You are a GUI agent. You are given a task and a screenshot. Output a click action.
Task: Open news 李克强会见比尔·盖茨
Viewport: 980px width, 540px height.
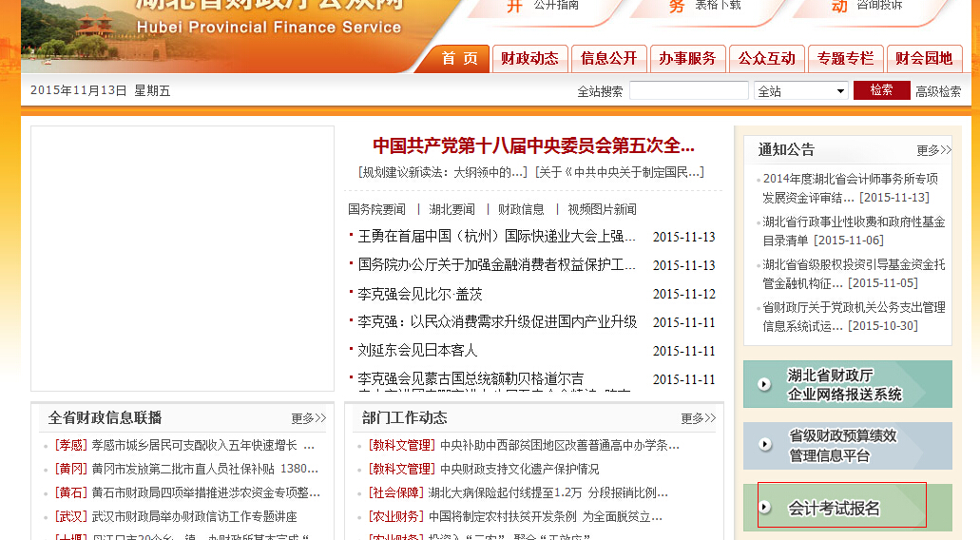(420, 294)
